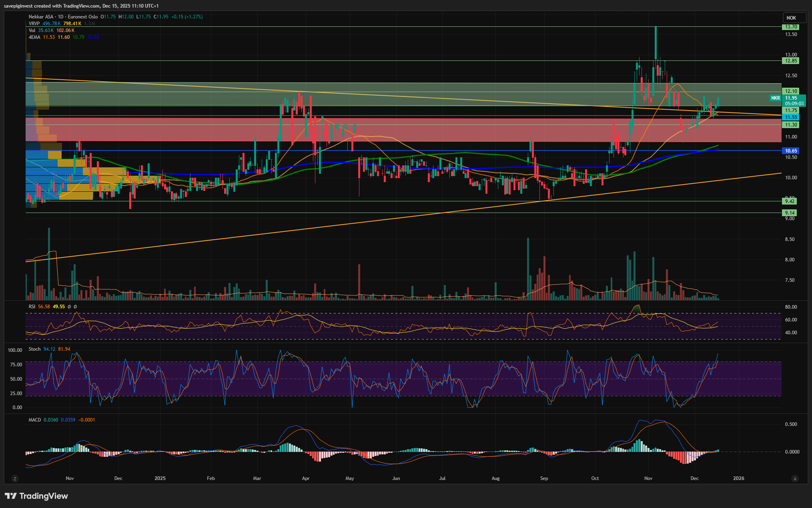Select the 9.42 support price label
This screenshot has width=812, height=508.
coord(789,201)
